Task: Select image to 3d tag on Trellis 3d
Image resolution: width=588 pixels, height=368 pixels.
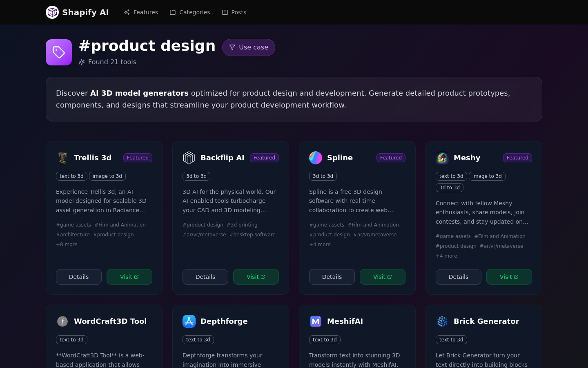Action: (107, 176)
